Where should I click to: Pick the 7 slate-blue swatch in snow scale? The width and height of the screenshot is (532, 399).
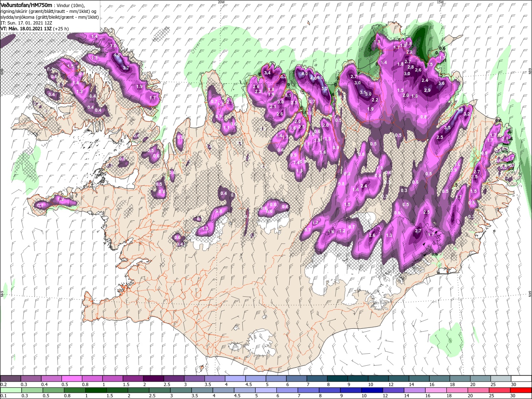[x=317, y=379]
